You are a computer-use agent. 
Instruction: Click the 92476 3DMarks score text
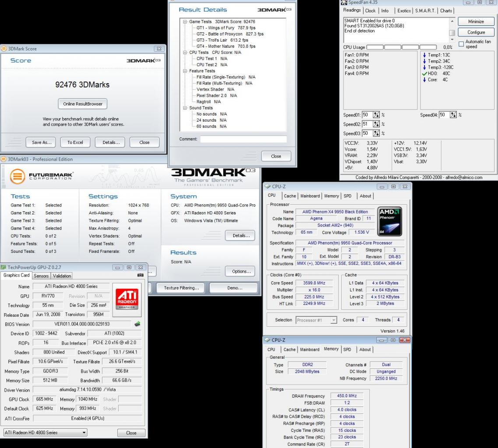82,85
